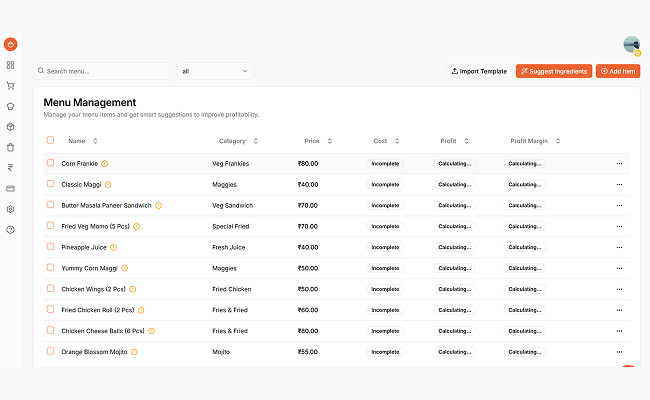Click the Import Template button

479,71
